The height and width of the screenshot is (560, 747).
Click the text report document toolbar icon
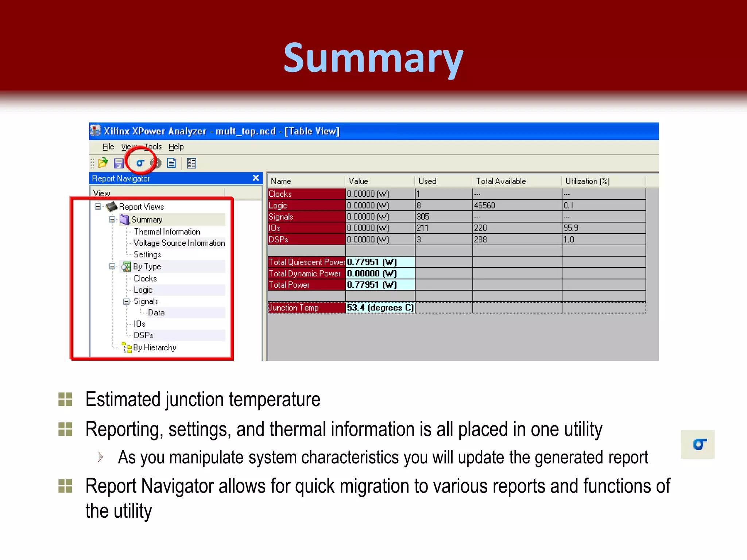click(171, 163)
